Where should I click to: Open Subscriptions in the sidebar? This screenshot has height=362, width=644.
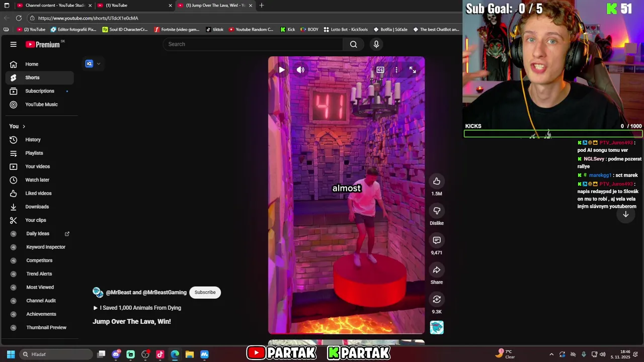point(39,91)
